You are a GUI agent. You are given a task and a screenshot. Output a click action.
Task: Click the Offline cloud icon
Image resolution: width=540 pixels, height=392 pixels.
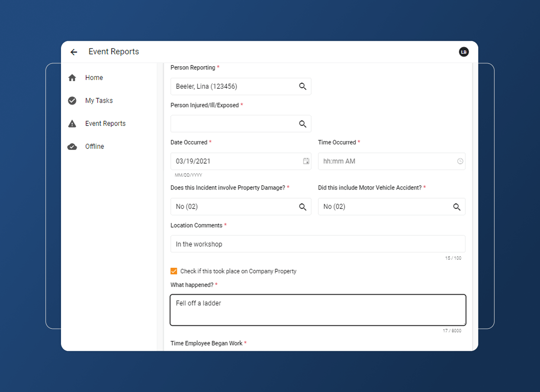coord(72,146)
